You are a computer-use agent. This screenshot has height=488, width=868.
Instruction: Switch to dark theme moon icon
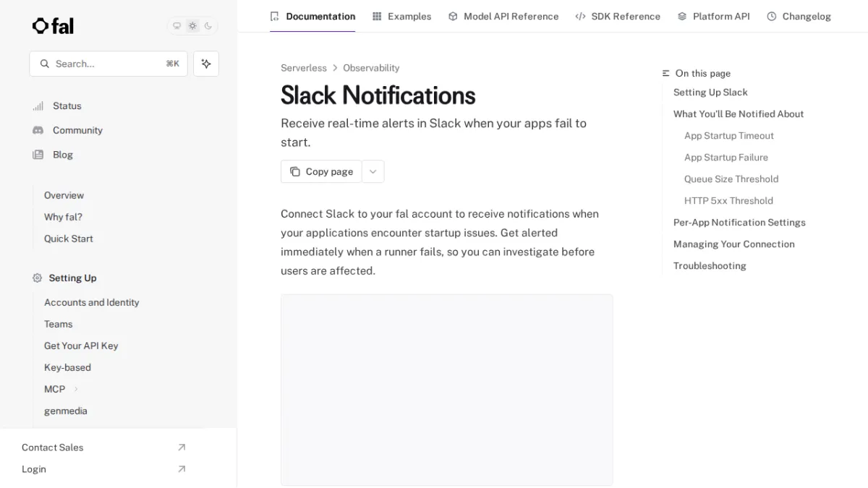click(x=208, y=26)
